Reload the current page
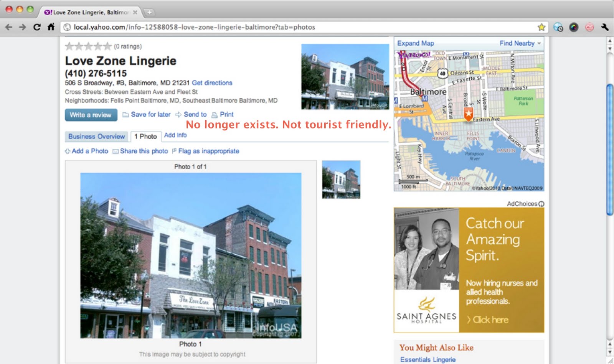Viewport: 614px width, 364px height. [37, 27]
